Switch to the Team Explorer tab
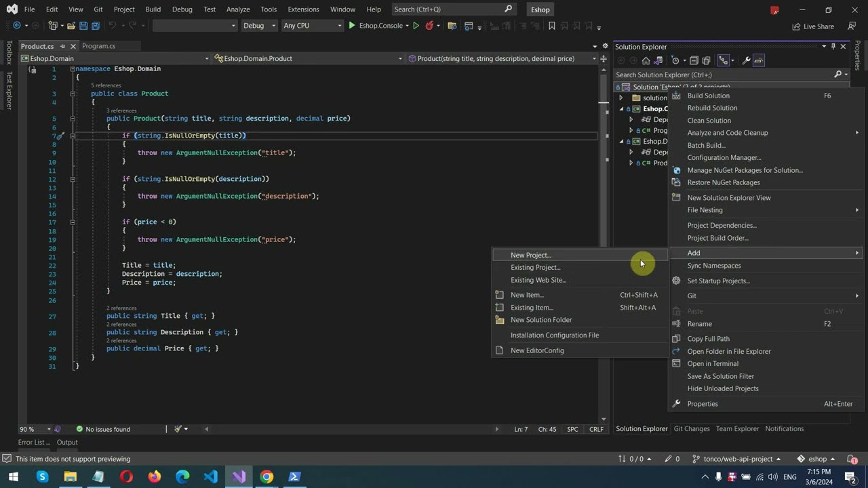The image size is (868, 488). 737,429
